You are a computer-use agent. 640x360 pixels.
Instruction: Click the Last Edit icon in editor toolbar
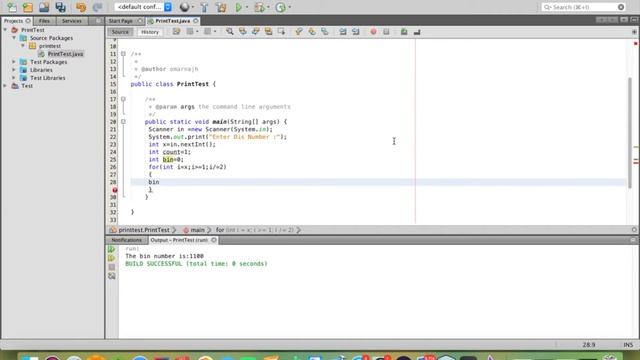pyautogui.click(x=176, y=32)
